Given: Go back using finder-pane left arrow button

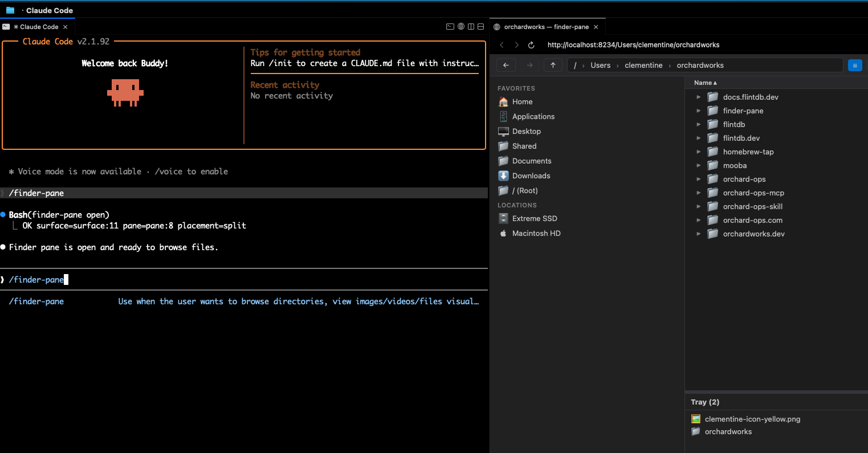Looking at the screenshot, I should pos(506,65).
